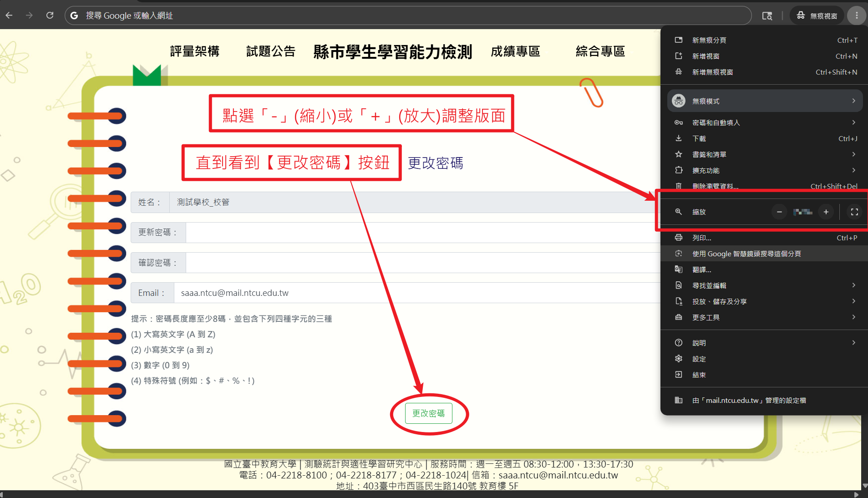Expand the 無痕模式 submenu

point(765,101)
